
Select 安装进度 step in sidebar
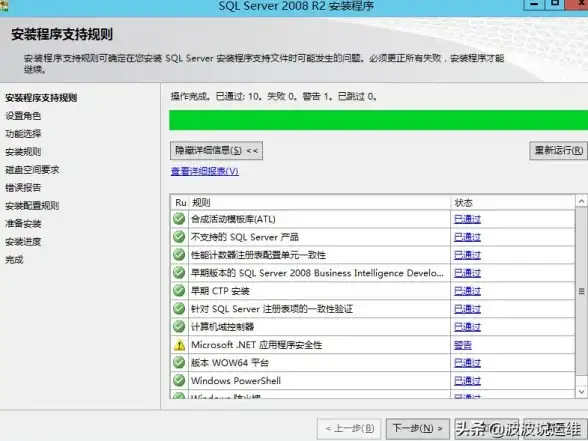tap(23, 242)
